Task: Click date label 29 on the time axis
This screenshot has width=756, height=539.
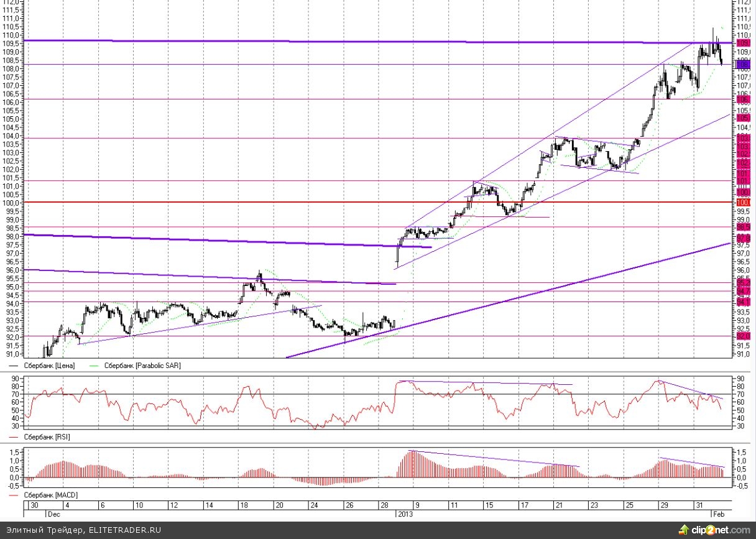Action: pyautogui.click(x=663, y=505)
